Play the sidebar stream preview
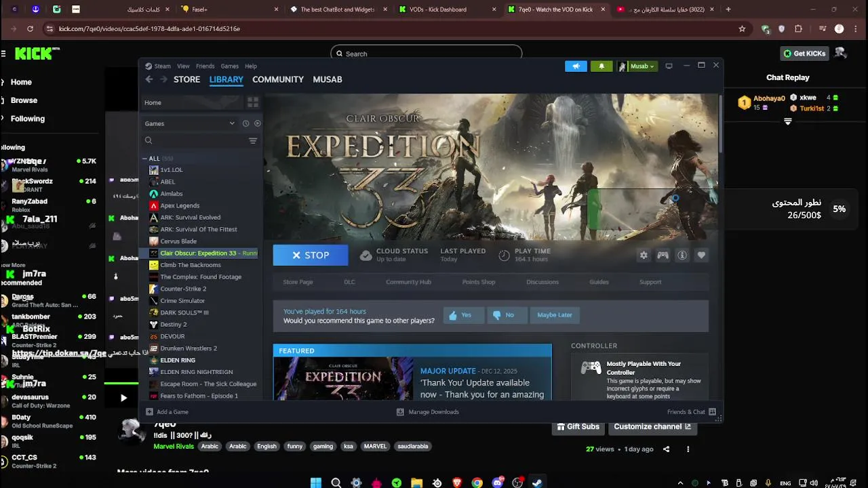 (123, 398)
